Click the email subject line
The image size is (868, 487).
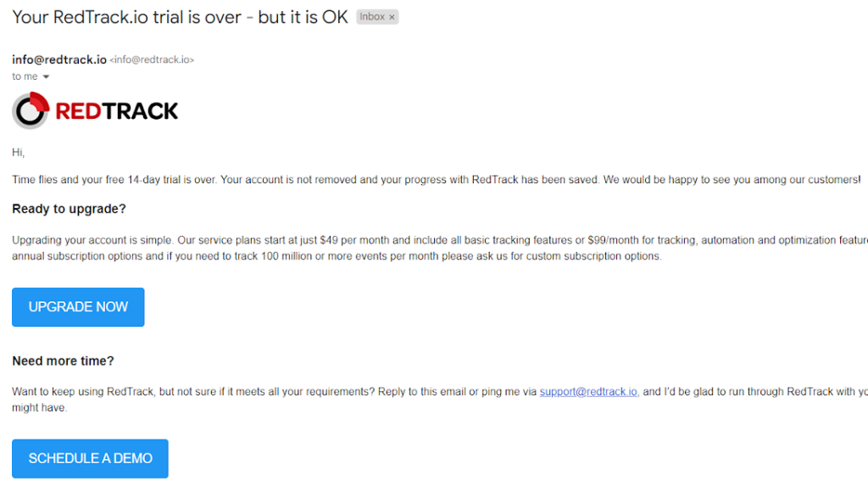click(x=180, y=17)
